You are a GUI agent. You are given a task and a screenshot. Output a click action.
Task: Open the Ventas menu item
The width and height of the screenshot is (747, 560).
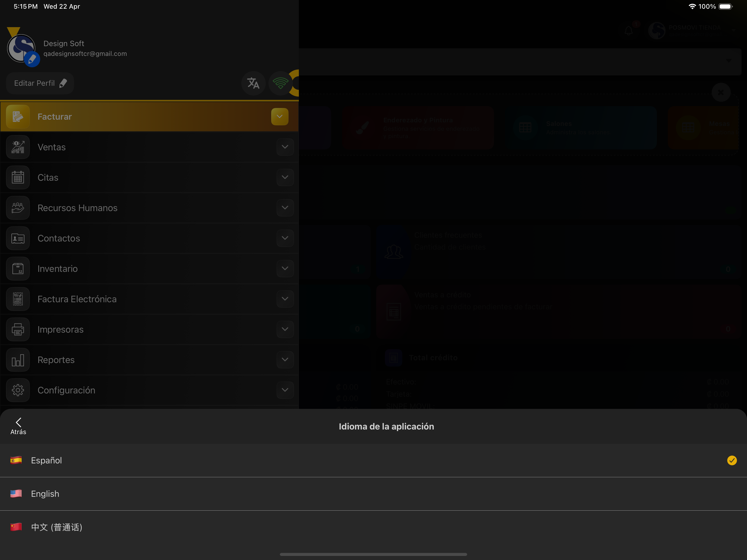pyautogui.click(x=149, y=147)
